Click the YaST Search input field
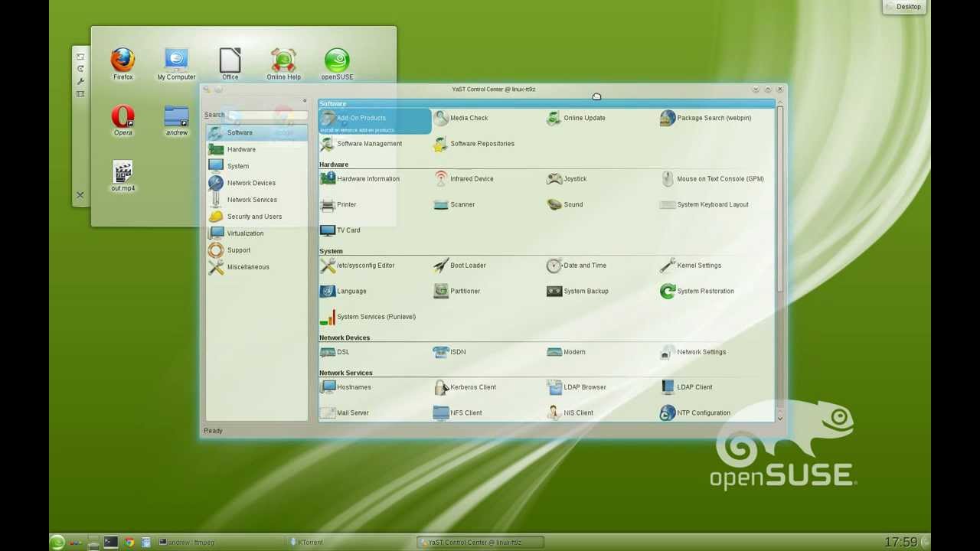This screenshot has width=980, height=551. coord(267,115)
